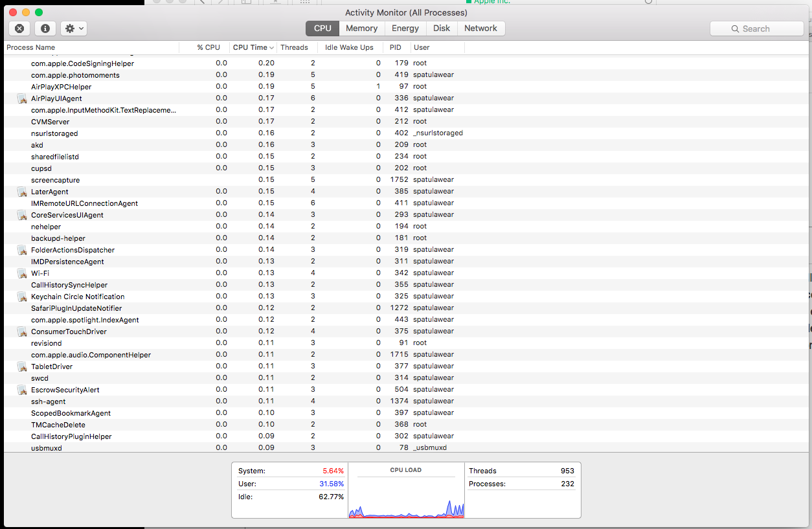
Task: Click the Idle 62.77% value
Action: pyautogui.click(x=332, y=497)
